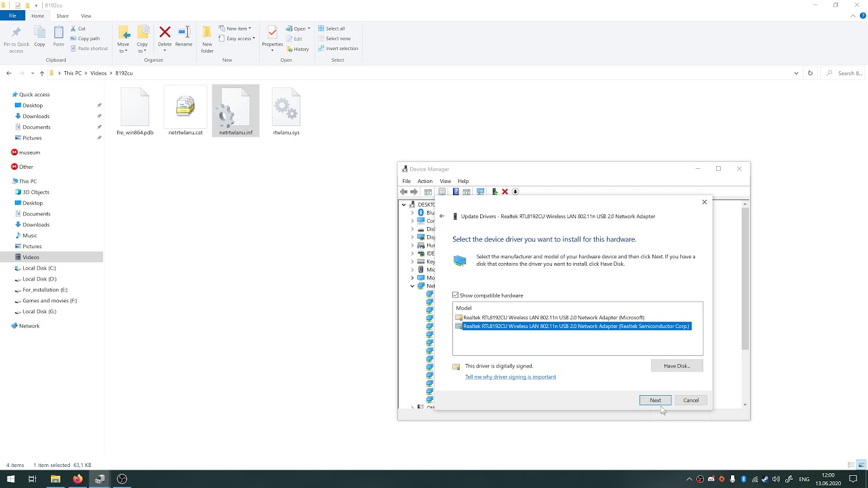Viewport: 868px width, 488px height.
Task: Click the details view icon in Explorer status bar
Action: (x=851, y=465)
